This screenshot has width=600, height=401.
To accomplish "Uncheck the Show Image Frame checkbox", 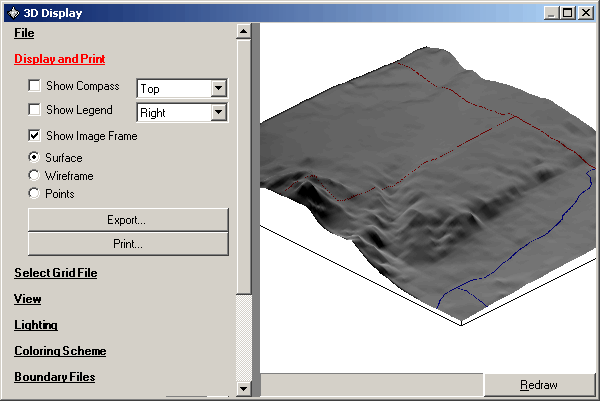I will click(x=34, y=135).
